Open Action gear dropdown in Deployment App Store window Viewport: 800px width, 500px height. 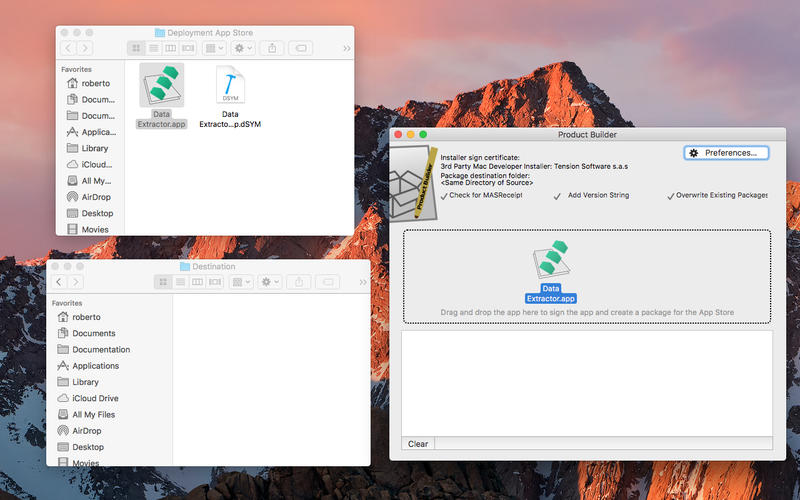click(243, 48)
